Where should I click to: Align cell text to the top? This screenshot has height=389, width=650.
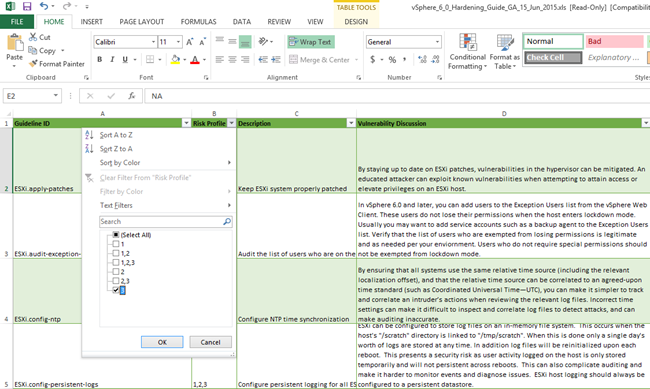coord(220,41)
